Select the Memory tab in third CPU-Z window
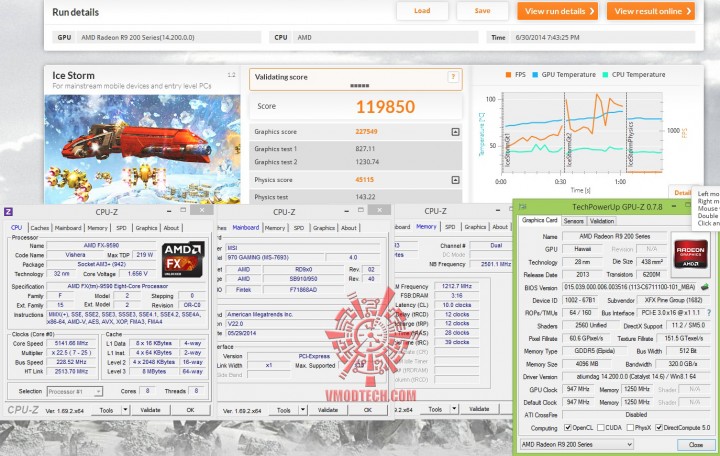720x456 pixels. point(426,226)
